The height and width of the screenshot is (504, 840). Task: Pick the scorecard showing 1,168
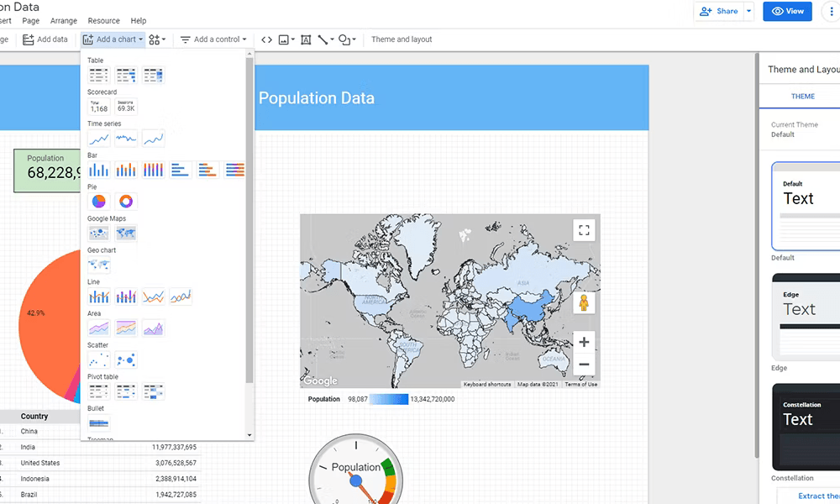tap(98, 107)
